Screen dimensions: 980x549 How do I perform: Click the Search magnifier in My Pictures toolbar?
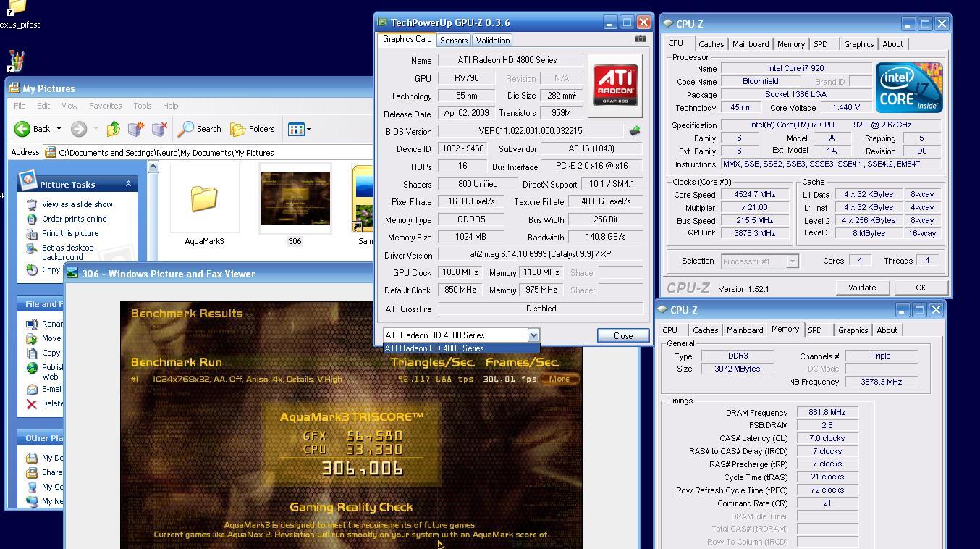[x=186, y=129]
